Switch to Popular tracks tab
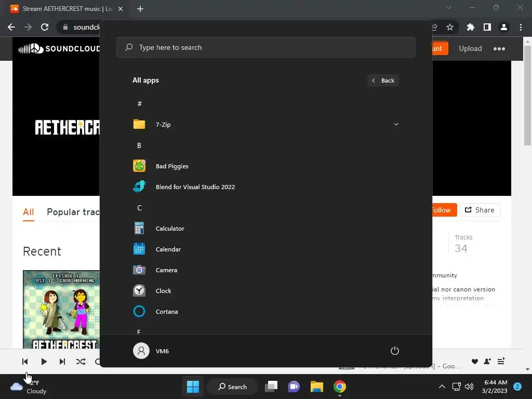The height and width of the screenshot is (399, 532). tap(73, 212)
